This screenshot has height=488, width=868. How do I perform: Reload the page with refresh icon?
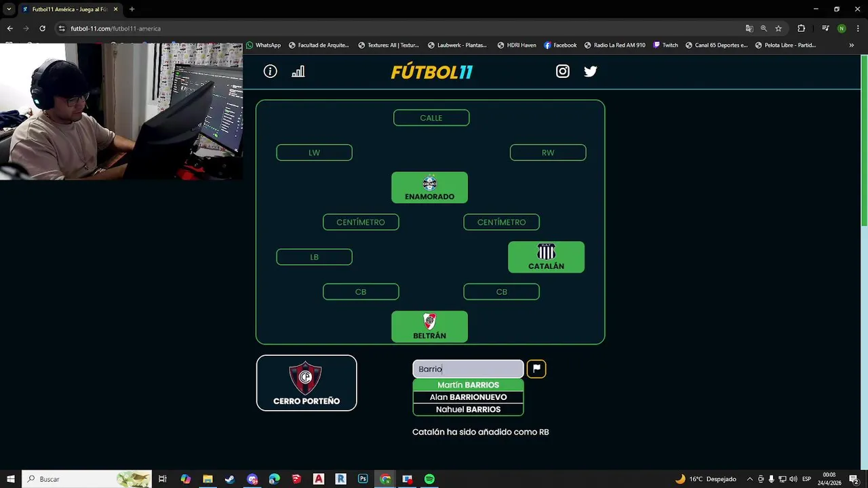click(42, 28)
